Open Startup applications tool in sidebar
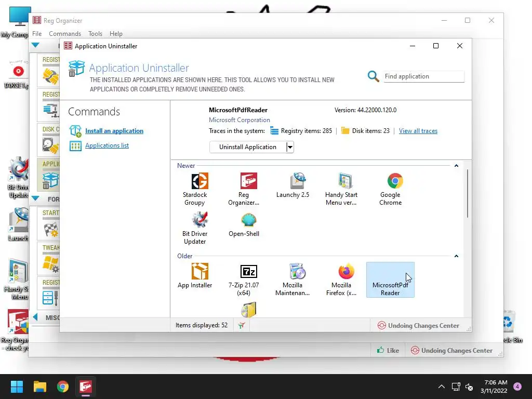Screen dimensions: 532x399 click(48, 223)
